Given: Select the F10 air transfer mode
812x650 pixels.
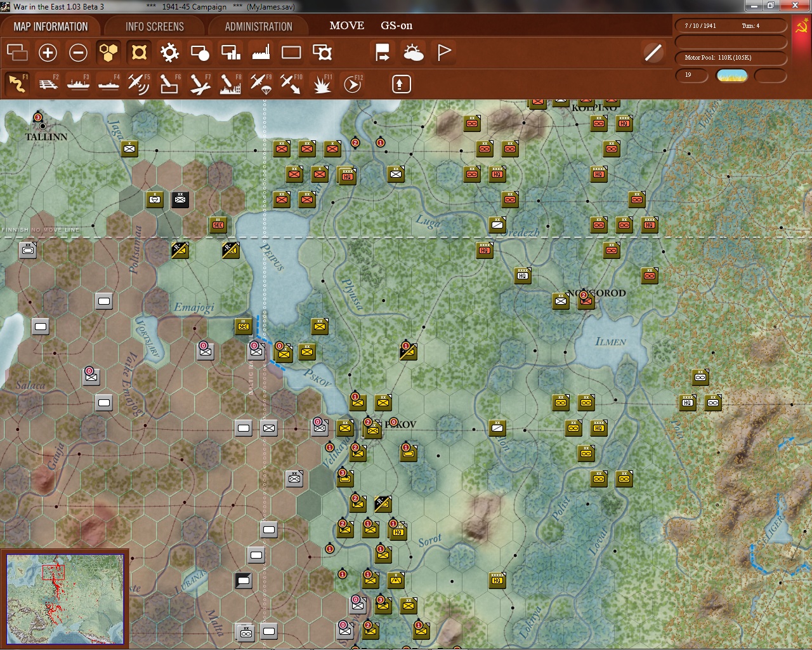Looking at the screenshot, I should pyautogui.click(x=291, y=84).
